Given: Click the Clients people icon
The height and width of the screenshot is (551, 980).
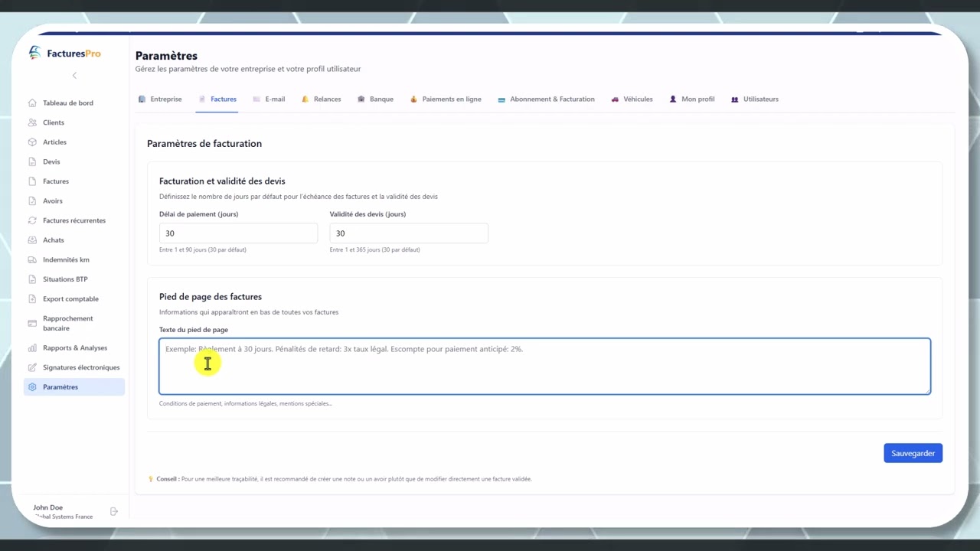Looking at the screenshot, I should coord(32,122).
